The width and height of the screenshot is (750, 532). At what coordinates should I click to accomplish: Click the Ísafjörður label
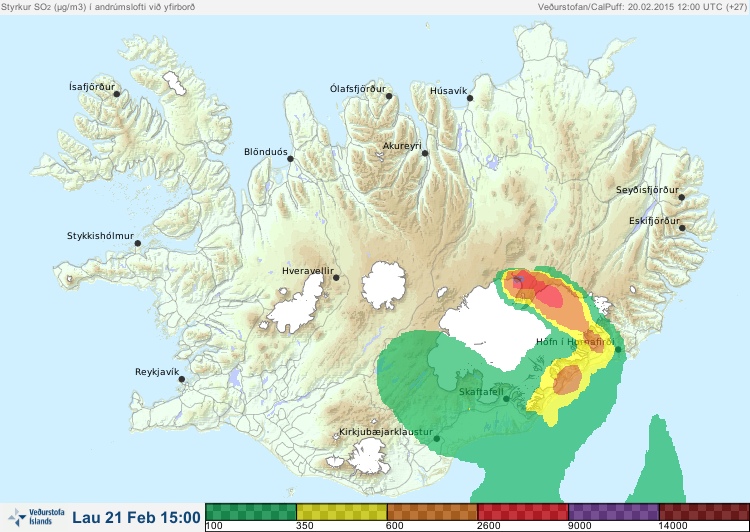tap(92, 87)
